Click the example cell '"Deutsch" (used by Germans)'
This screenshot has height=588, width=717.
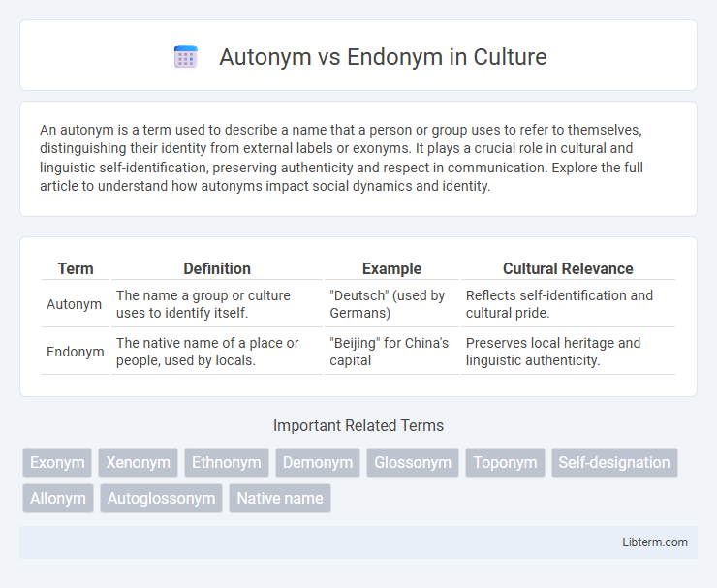click(391, 304)
